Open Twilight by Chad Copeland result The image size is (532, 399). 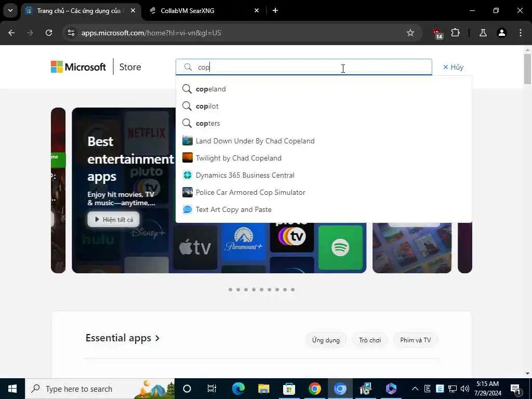point(324,158)
